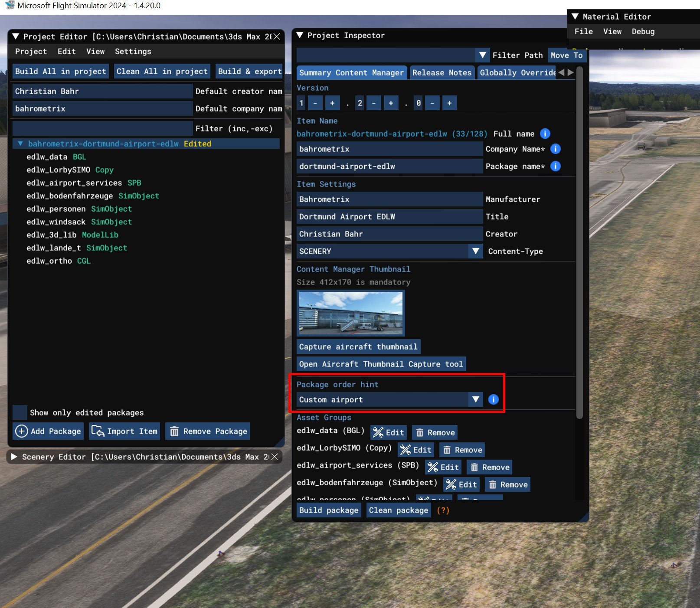The image size is (700, 608).
Task: Click Clean All in project
Action: click(162, 71)
